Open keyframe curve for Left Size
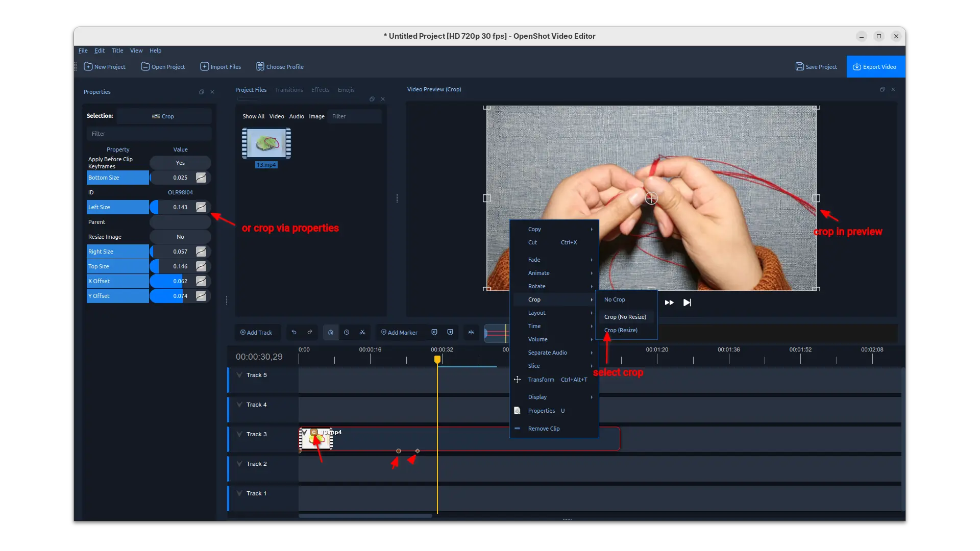Viewport: 980px width, 551px height. coord(201,207)
